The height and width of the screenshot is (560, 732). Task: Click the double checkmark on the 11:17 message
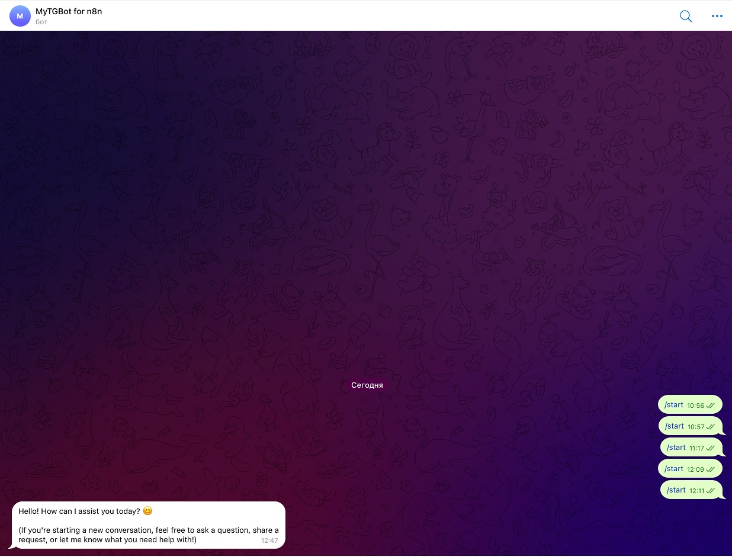(x=710, y=448)
